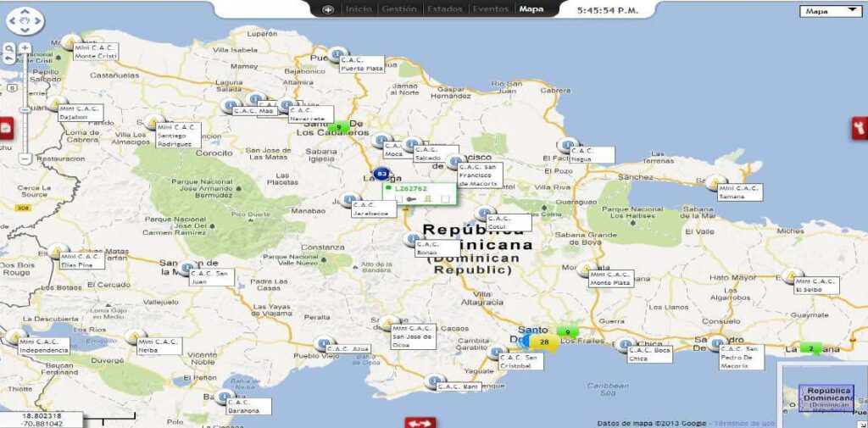Click the C.A.C. San Juan label
This screenshot has width=868, height=428.
point(211,277)
